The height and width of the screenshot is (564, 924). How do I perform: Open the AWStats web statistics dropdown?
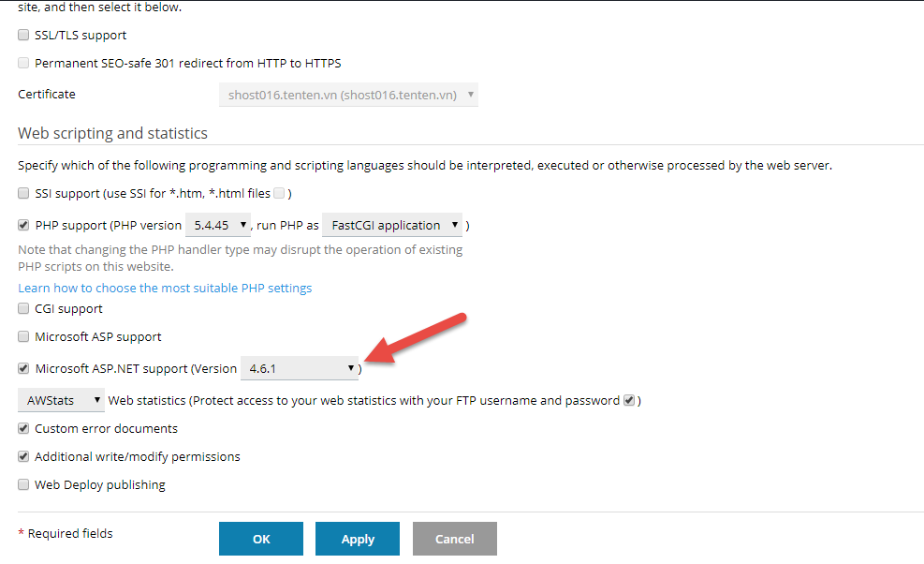point(61,400)
